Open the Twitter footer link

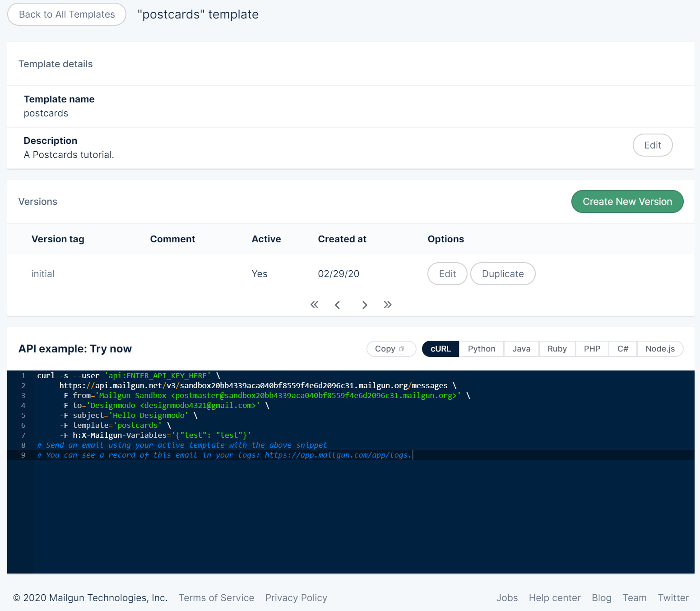tap(673, 598)
